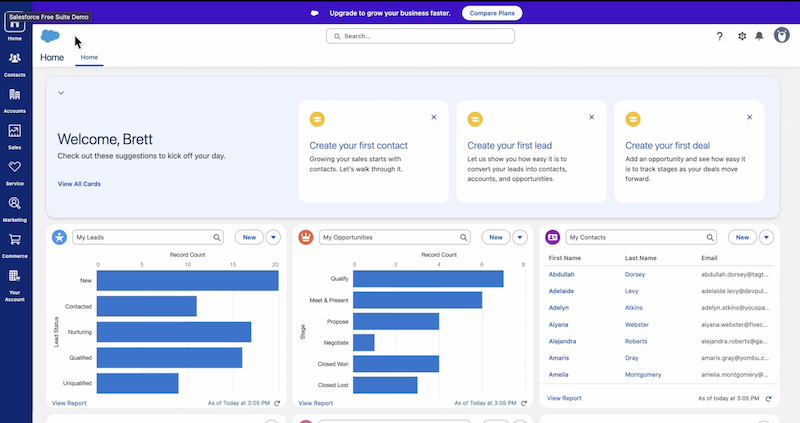This screenshot has height=423, width=800.
Task: Open the user profile avatar
Action: pos(781,36)
